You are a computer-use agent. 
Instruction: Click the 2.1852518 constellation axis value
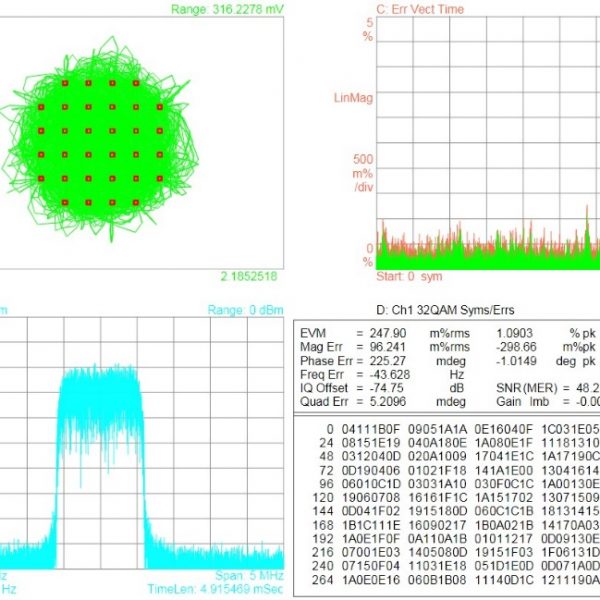(248, 276)
